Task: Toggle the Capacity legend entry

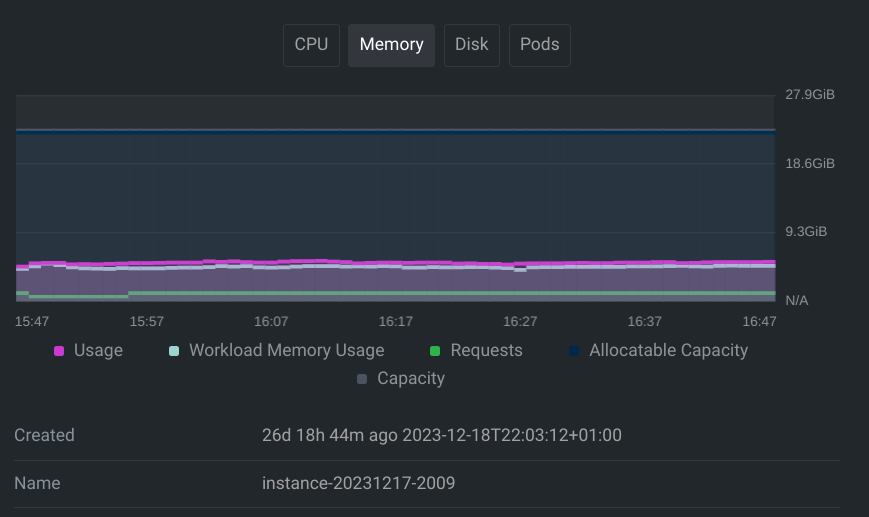Action: click(x=410, y=379)
